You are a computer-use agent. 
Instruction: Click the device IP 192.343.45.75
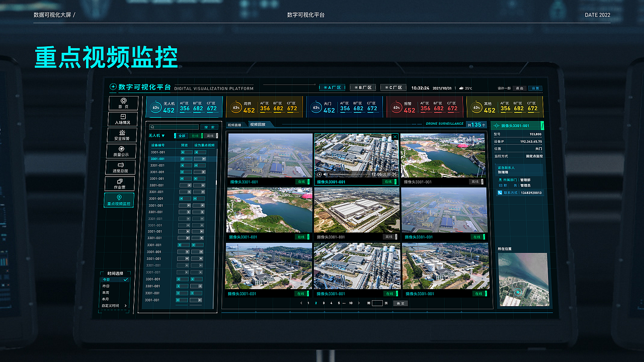click(531, 142)
